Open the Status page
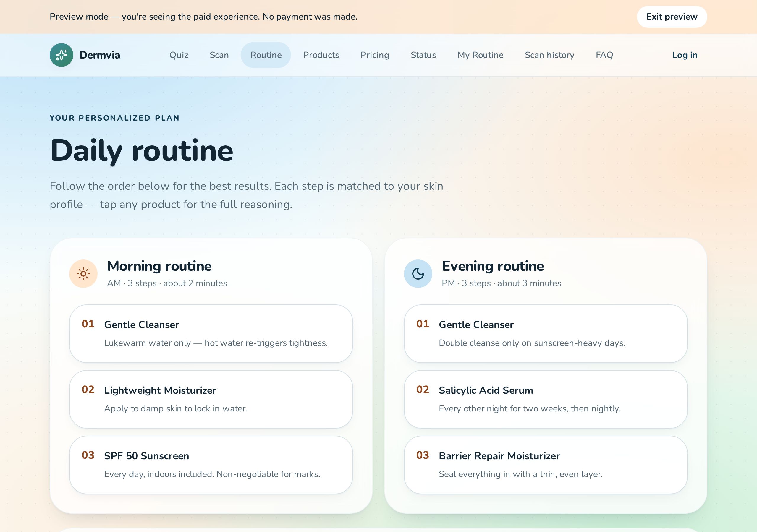Screen dimensions: 757x532 tap(423, 55)
